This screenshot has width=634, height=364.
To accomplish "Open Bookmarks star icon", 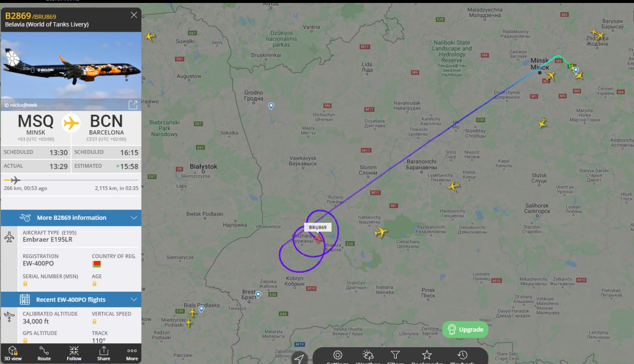I will [x=426, y=356].
